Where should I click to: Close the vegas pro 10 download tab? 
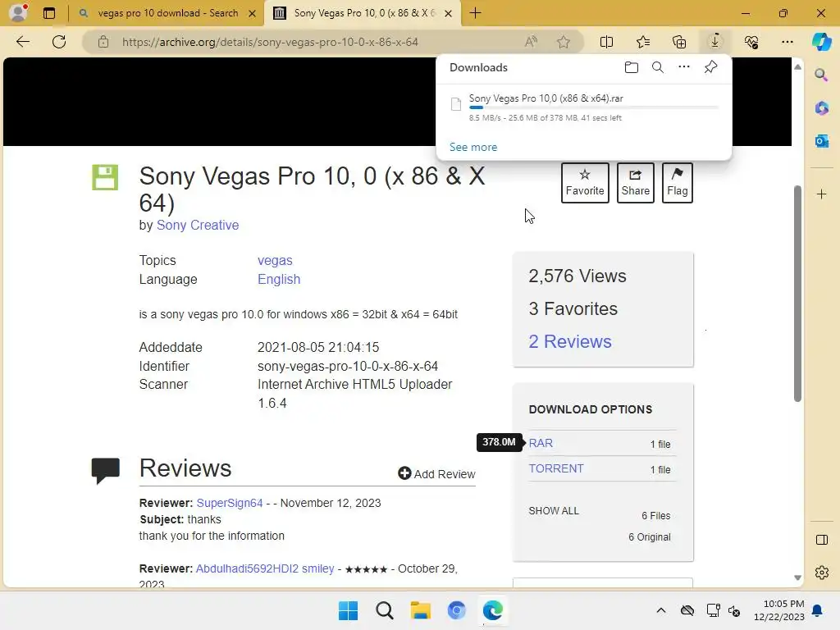[252, 13]
